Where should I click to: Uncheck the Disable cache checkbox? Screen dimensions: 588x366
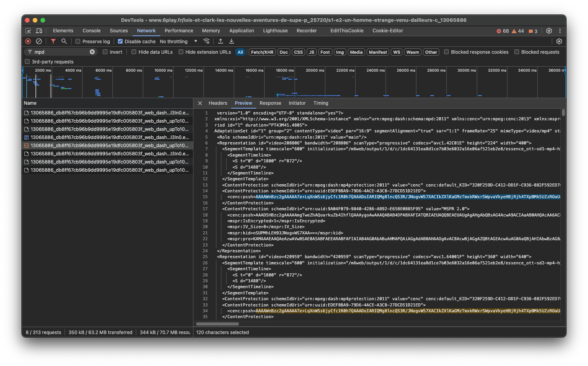click(120, 41)
